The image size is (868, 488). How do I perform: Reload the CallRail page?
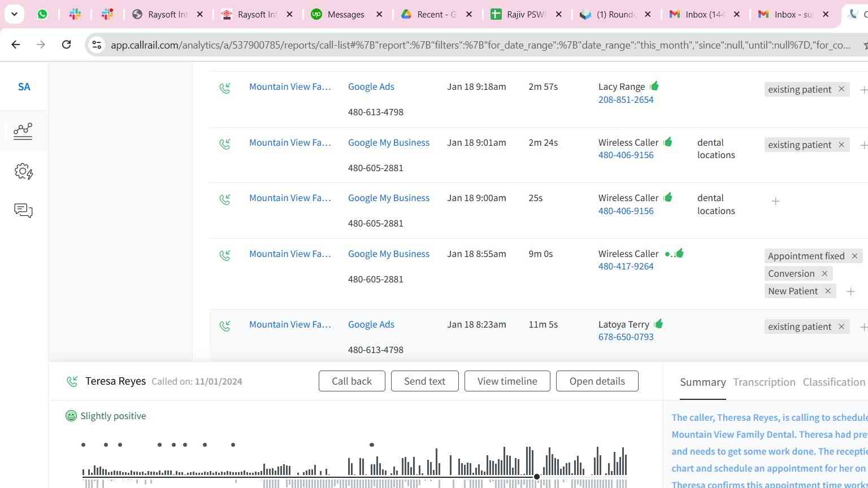point(66,45)
